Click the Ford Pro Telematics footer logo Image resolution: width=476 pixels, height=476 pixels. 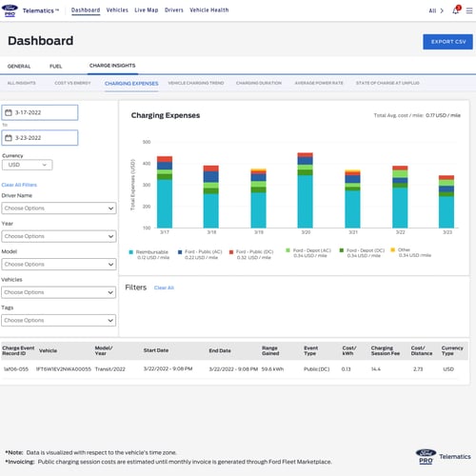tap(443, 457)
